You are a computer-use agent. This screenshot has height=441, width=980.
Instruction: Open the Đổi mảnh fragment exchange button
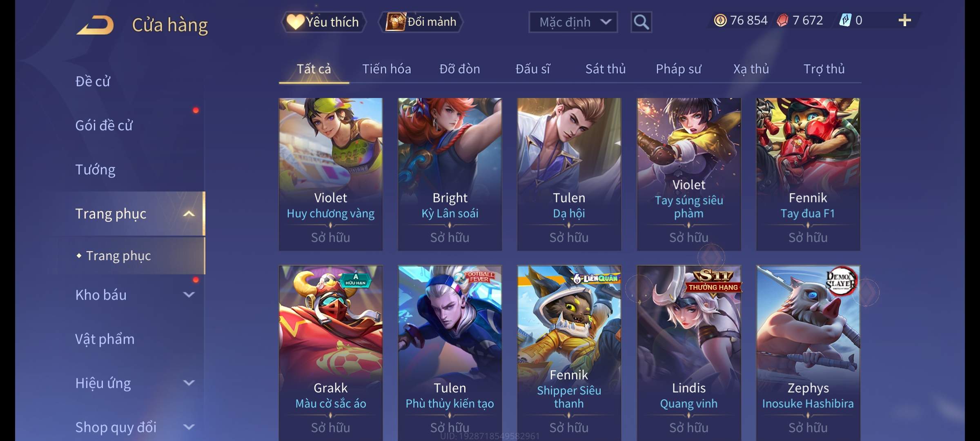pos(421,22)
